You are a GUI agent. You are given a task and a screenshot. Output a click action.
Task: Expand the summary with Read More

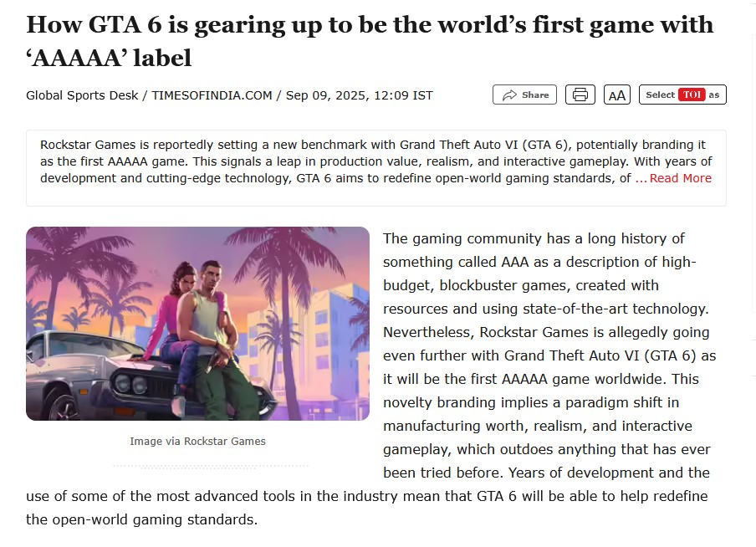click(680, 178)
